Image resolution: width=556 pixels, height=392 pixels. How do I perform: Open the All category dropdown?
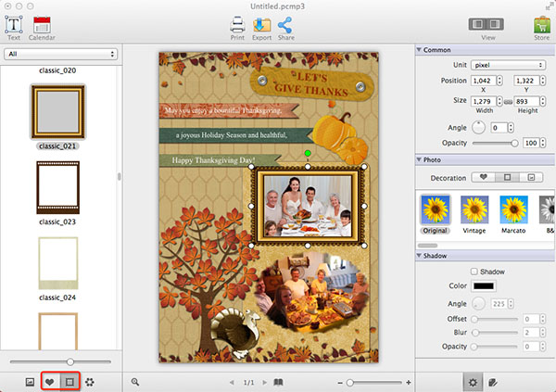tap(60, 55)
